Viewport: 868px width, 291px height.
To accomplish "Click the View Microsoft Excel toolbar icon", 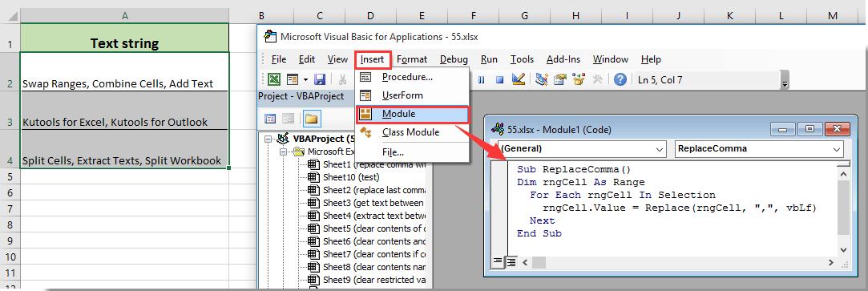I will 273,79.
